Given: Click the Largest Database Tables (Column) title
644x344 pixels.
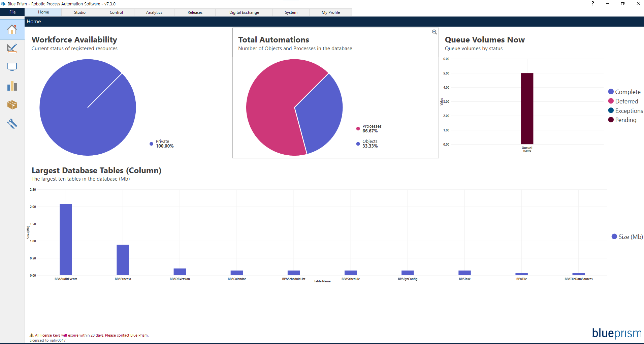Looking at the screenshot, I should point(96,170).
